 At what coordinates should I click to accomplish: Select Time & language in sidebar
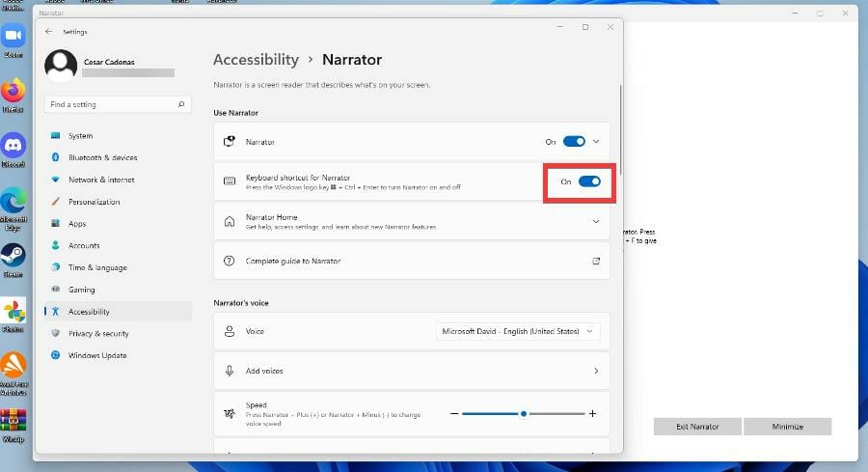pyautogui.click(x=118, y=267)
